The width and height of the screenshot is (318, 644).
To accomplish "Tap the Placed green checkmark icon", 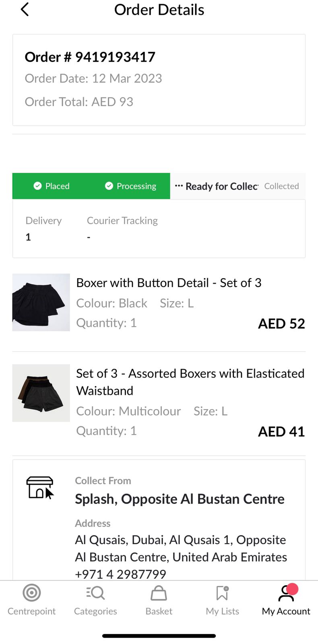I will coord(37,186).
